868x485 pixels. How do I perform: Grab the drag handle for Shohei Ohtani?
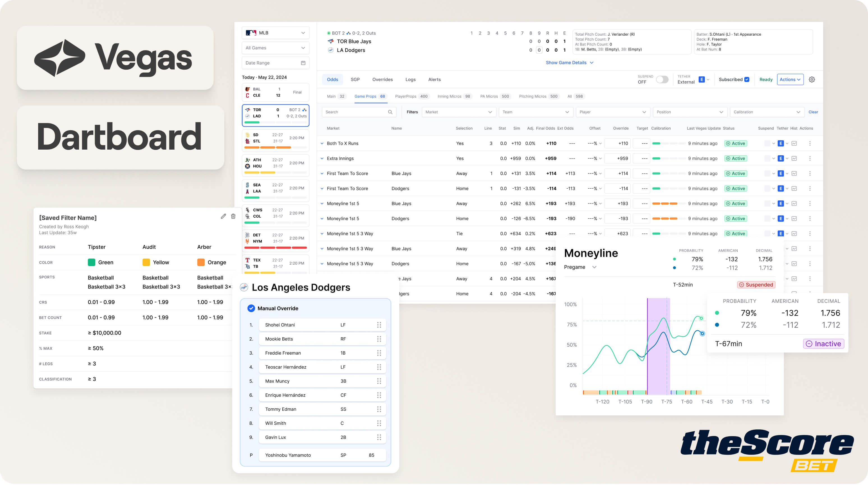click(x=379, y=325)
